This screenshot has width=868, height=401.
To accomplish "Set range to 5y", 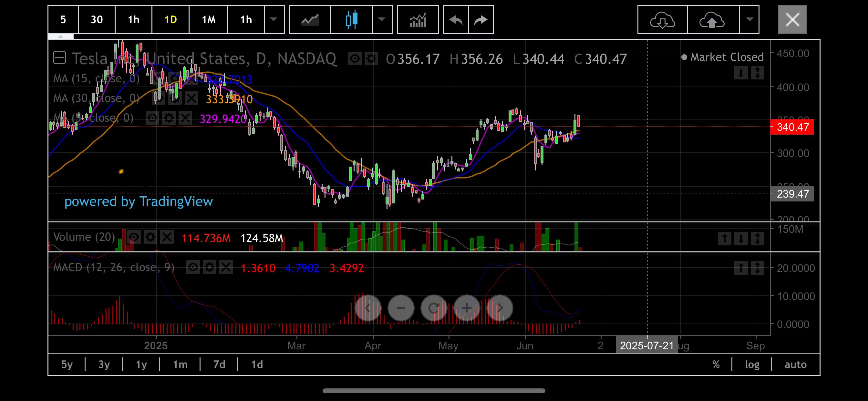I will (67, 365).
